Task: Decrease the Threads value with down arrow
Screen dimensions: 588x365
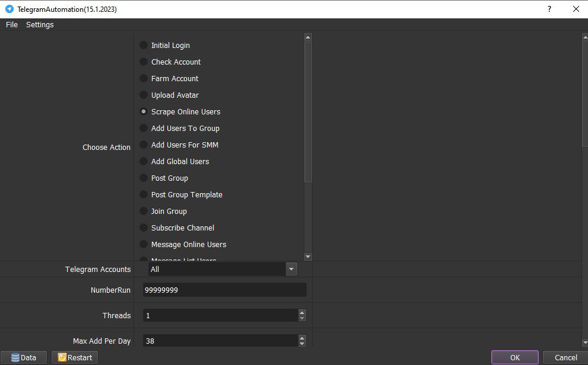Action: (x=302, y=318)
